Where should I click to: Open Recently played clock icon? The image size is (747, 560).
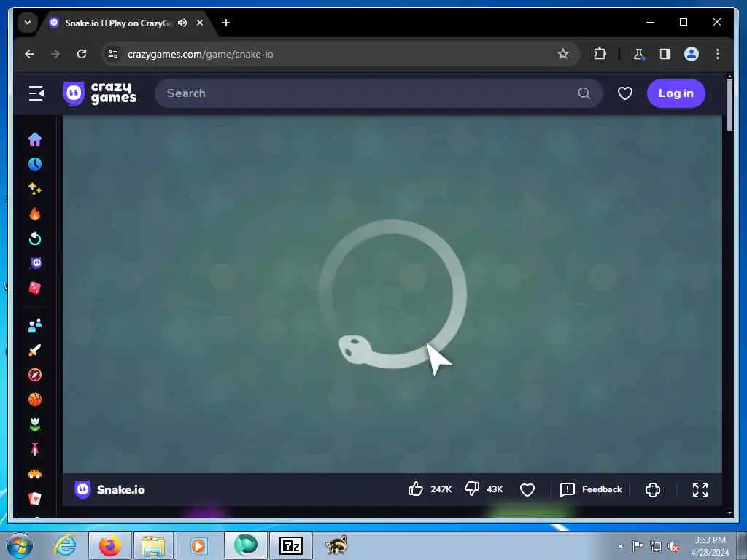(35, 164)
